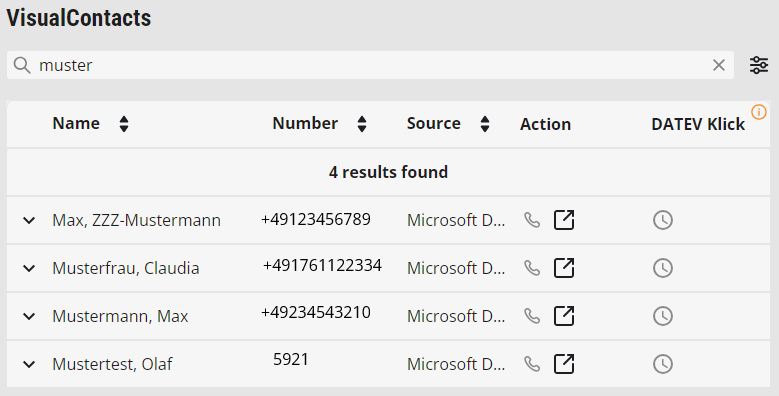Call Max, ZZZ-Mustermann via phone icon
The image size is (779, 396).
click(532, 220)
